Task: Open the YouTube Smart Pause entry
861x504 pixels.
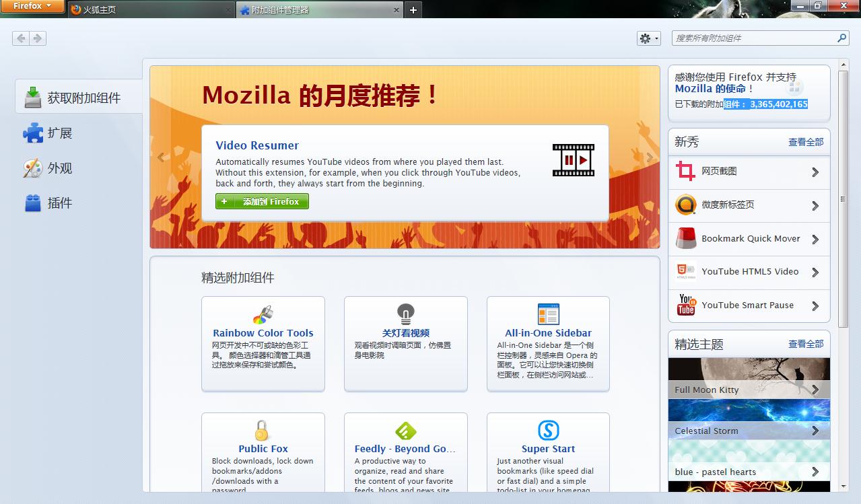Action: click(749, 306)
